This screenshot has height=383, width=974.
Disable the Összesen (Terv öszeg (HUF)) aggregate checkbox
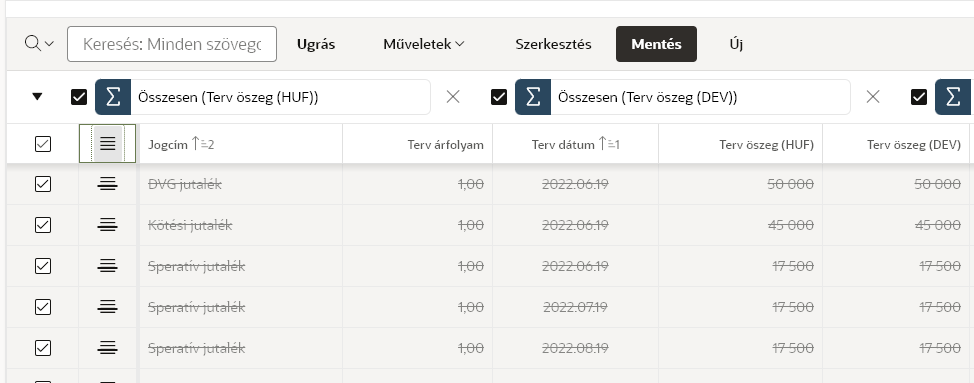[79, 97]
